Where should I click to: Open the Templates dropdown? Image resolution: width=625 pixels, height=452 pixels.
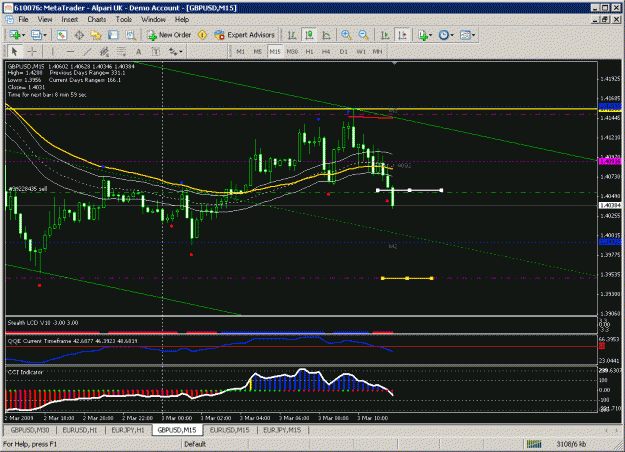click(x=468, y=35)
